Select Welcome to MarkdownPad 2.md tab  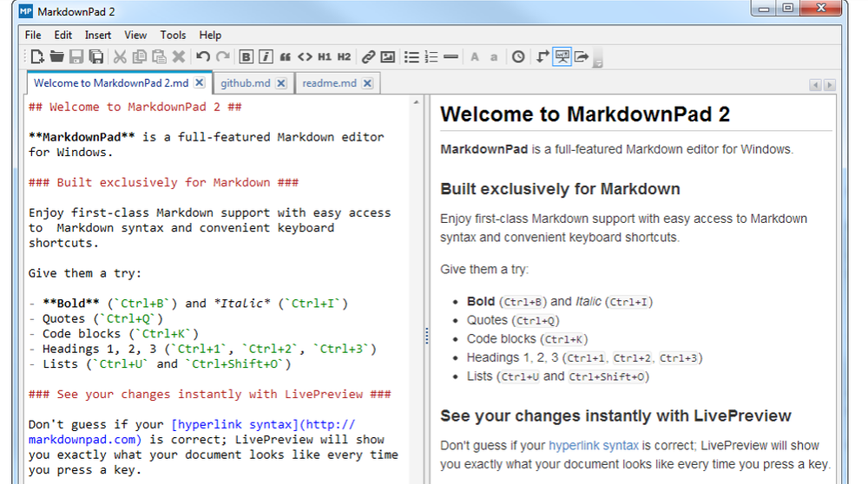click(x=111, y=83)
